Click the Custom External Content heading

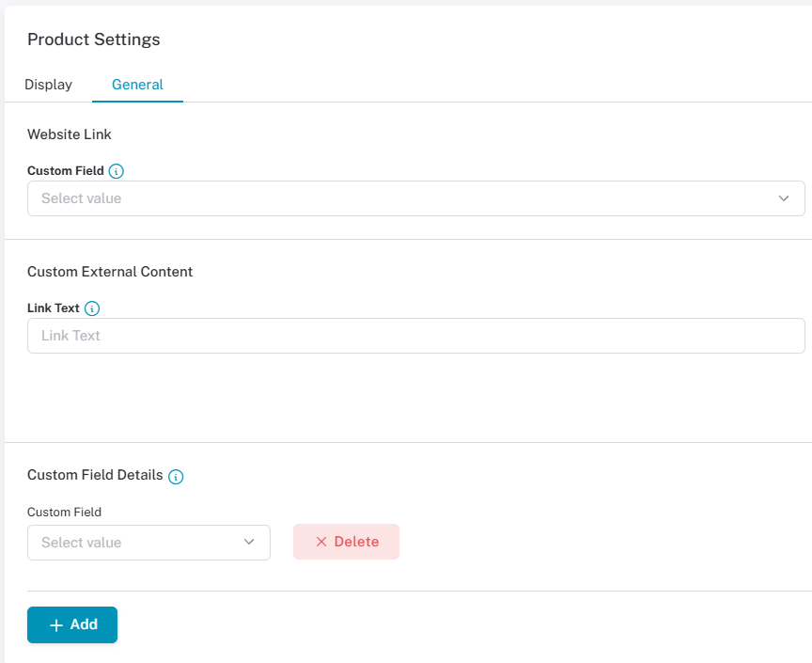click(x=110, y=272)
